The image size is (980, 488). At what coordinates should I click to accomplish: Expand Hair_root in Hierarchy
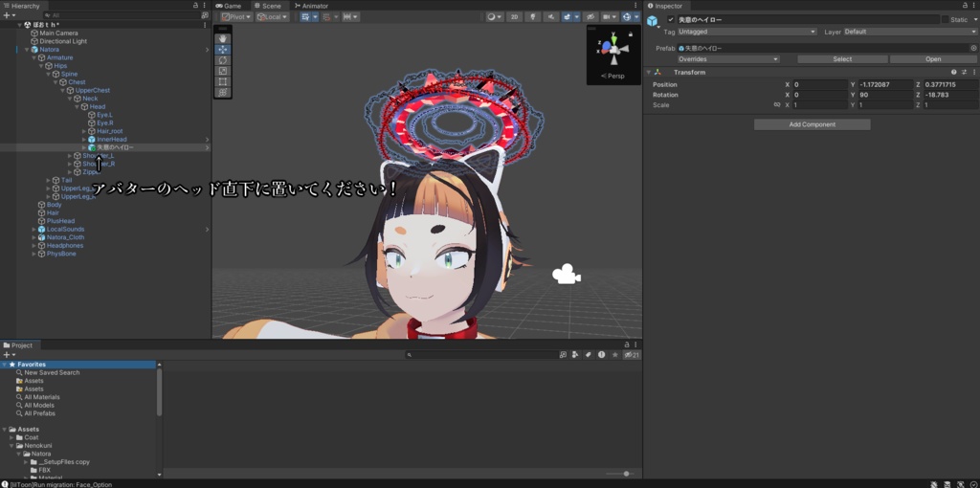click(84, 131)
